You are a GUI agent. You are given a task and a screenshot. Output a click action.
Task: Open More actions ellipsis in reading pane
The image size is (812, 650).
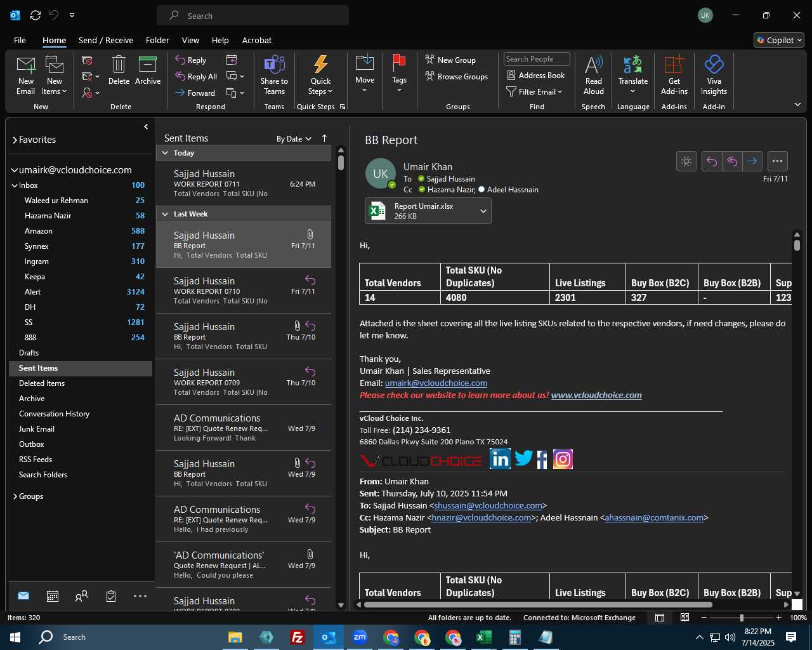tap(778, 161)
